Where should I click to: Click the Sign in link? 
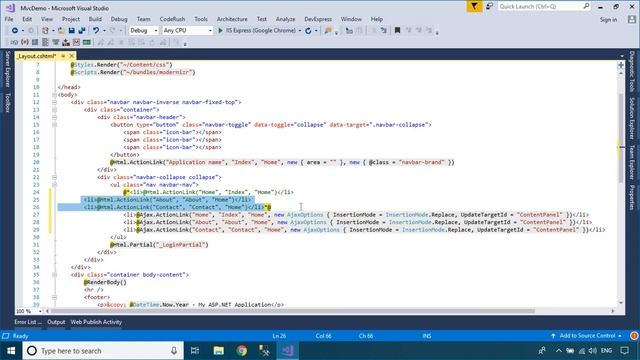pos(608,20)
